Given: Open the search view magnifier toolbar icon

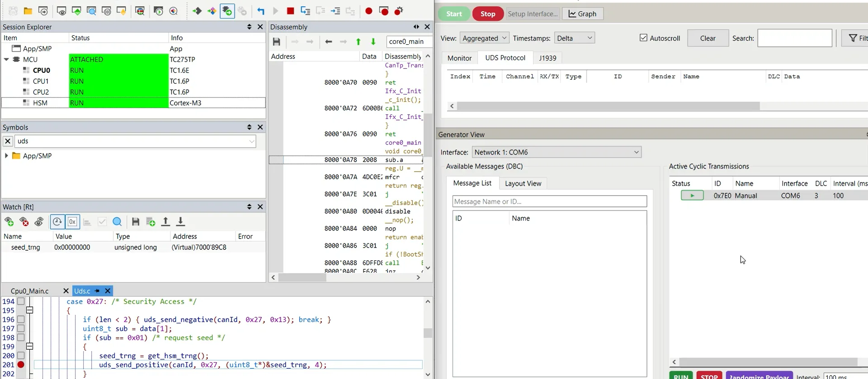Looking at the screenshot, I should [x=92, y=11].
